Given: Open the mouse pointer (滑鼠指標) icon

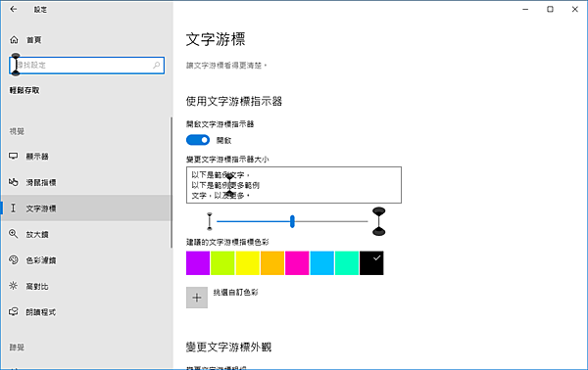Looking at the screenshot, I should (x=14, y=182).
